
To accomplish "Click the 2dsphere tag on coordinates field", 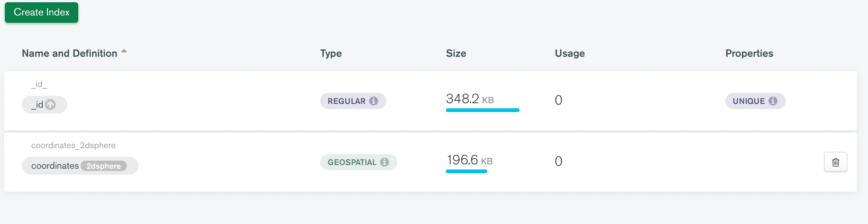I will 104,166.
